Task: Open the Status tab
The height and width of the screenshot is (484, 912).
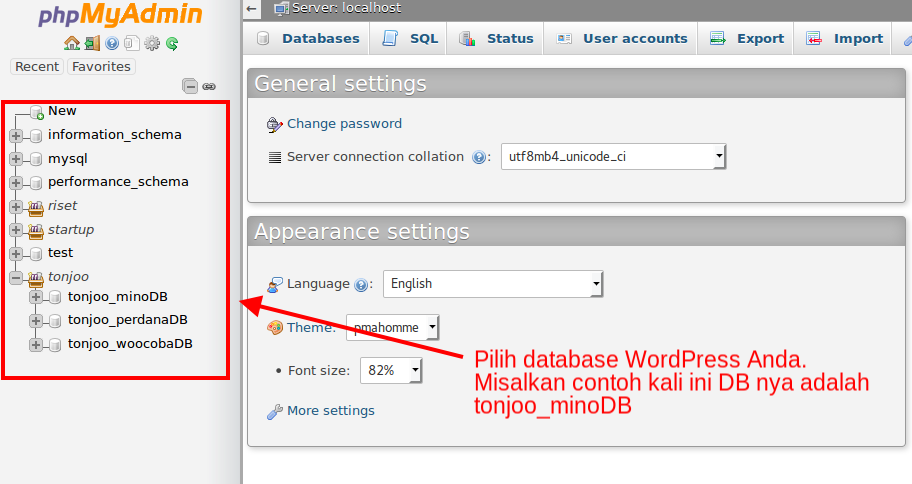Action: (496, 39)
